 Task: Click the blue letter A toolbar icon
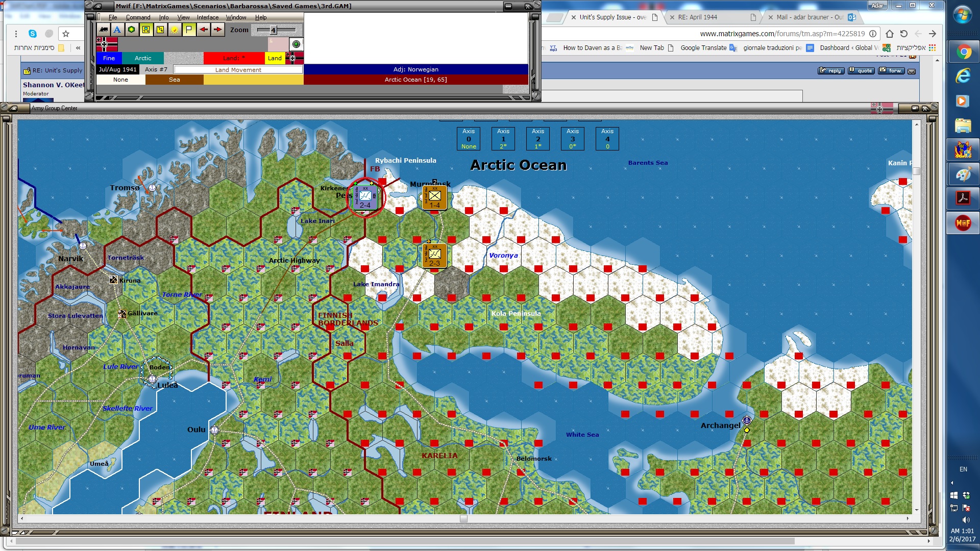(117, 30)
